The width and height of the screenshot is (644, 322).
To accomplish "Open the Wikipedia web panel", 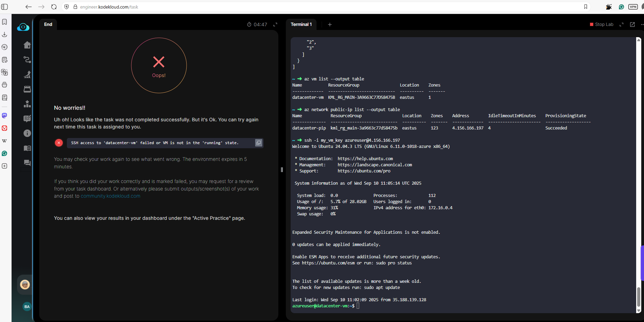I will [4, 141].
